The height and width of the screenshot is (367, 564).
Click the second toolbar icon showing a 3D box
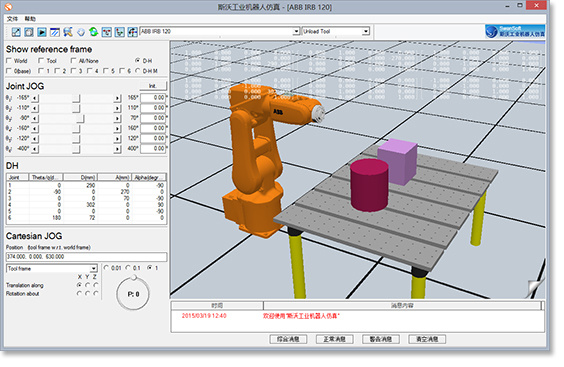[29, 32]
